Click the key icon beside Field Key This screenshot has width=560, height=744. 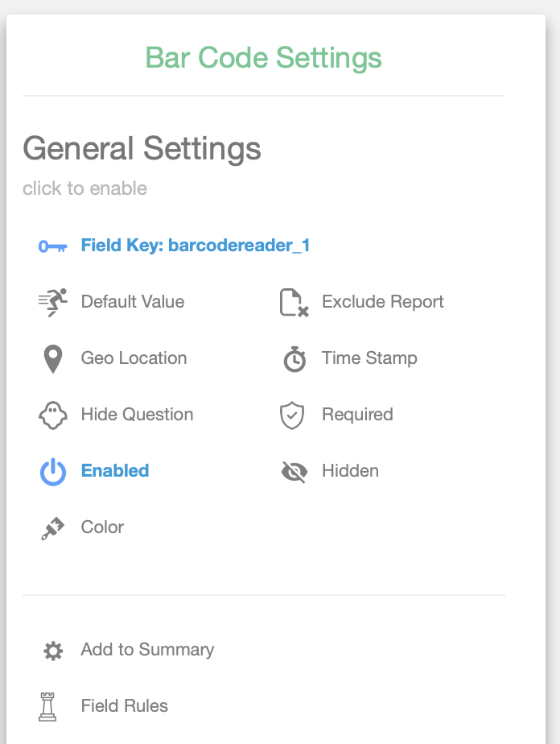tap(52, 246)
